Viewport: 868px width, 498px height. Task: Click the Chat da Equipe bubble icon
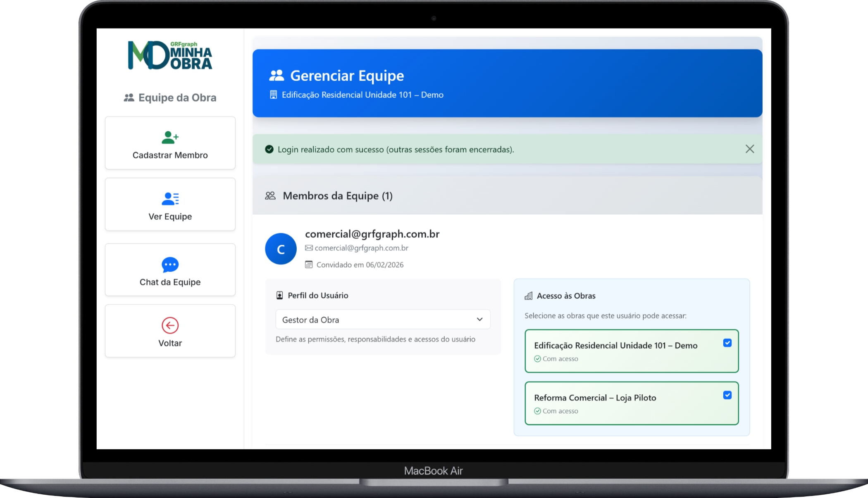170,265
